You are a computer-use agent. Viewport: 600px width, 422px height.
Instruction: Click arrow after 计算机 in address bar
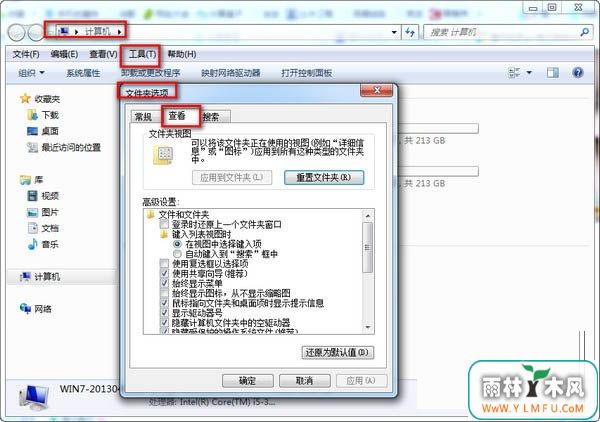point(119,32)
